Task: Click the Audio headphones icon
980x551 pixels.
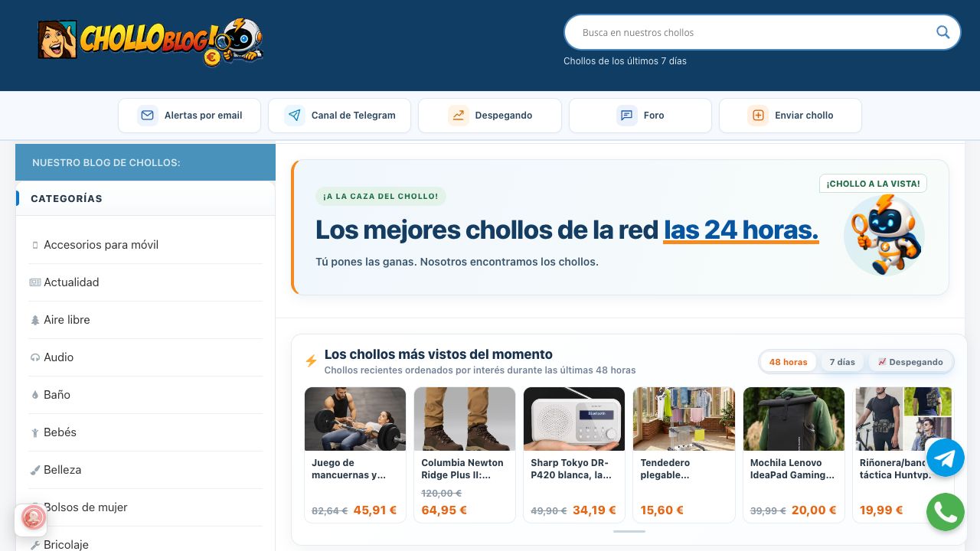Action: (x=35, y=358)
